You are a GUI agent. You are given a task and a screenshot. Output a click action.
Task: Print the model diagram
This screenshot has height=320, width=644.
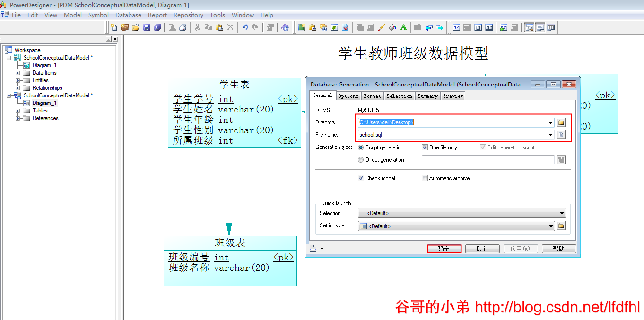click(182, 27)
